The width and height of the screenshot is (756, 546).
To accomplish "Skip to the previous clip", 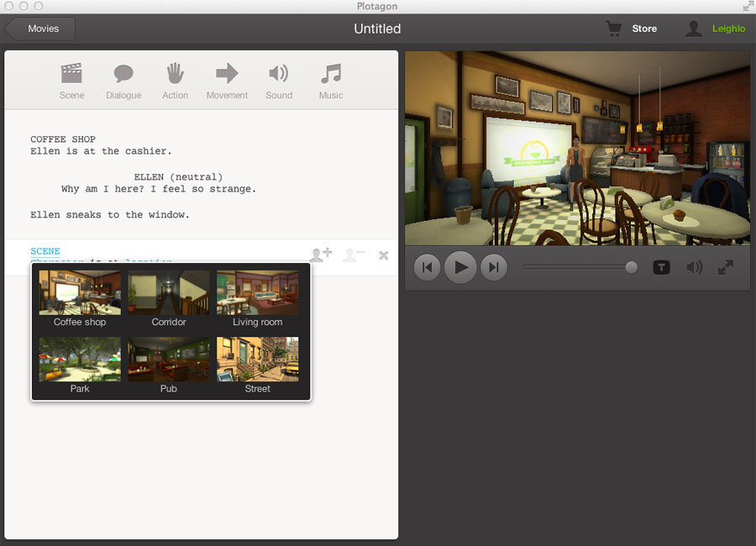I will pyautogui.click(x=428, y=267).
